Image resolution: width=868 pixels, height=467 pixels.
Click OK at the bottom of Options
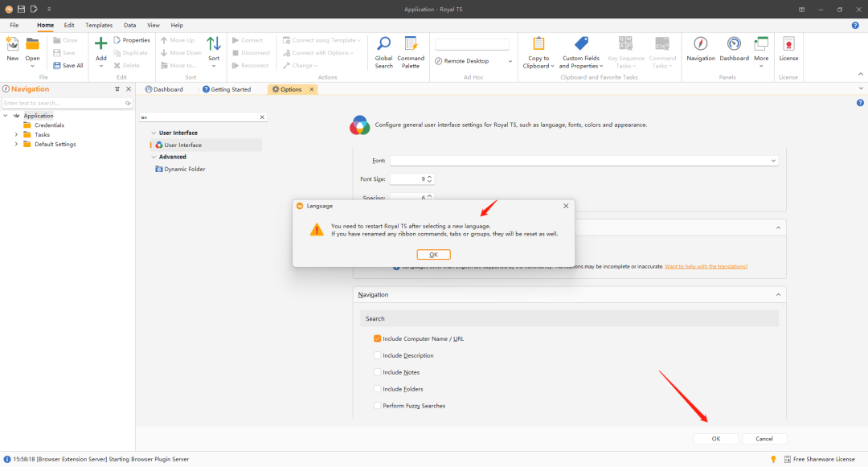pos(716,439)
